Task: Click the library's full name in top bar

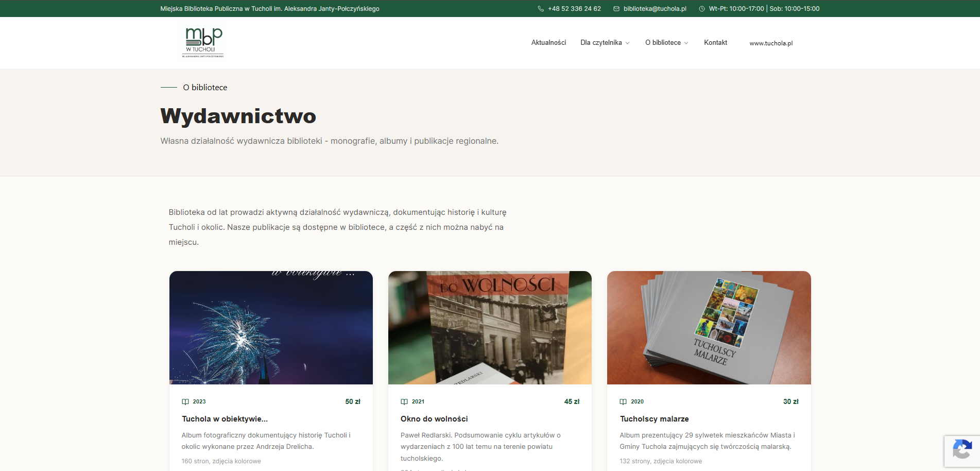Action: [x=270, y=9]
